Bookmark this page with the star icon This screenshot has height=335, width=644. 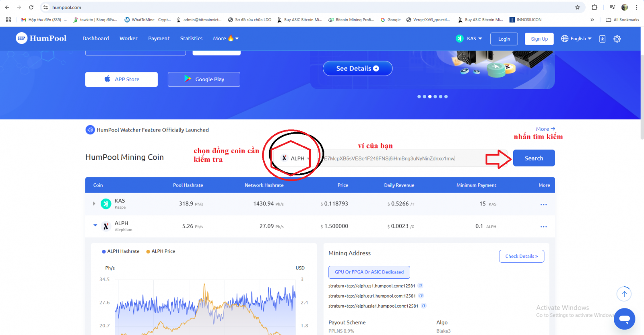pyautogui.click(x=578, y=7)
